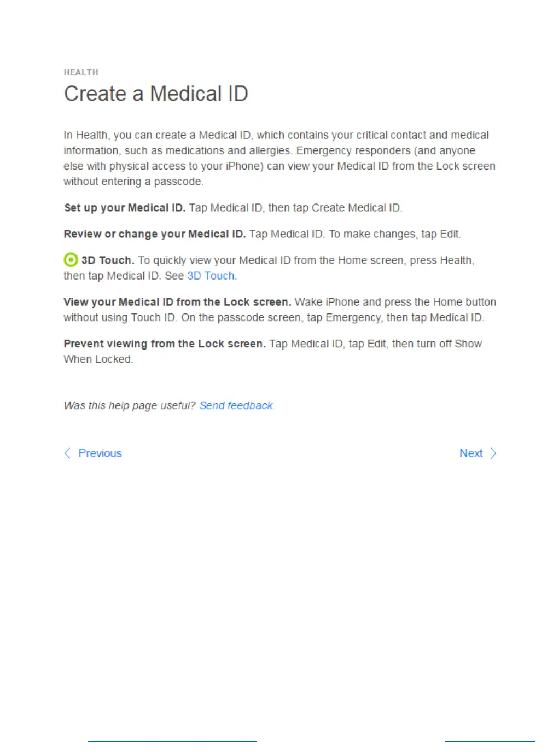Go to the Previous help page
559x756 pixels.
[100, 453]
